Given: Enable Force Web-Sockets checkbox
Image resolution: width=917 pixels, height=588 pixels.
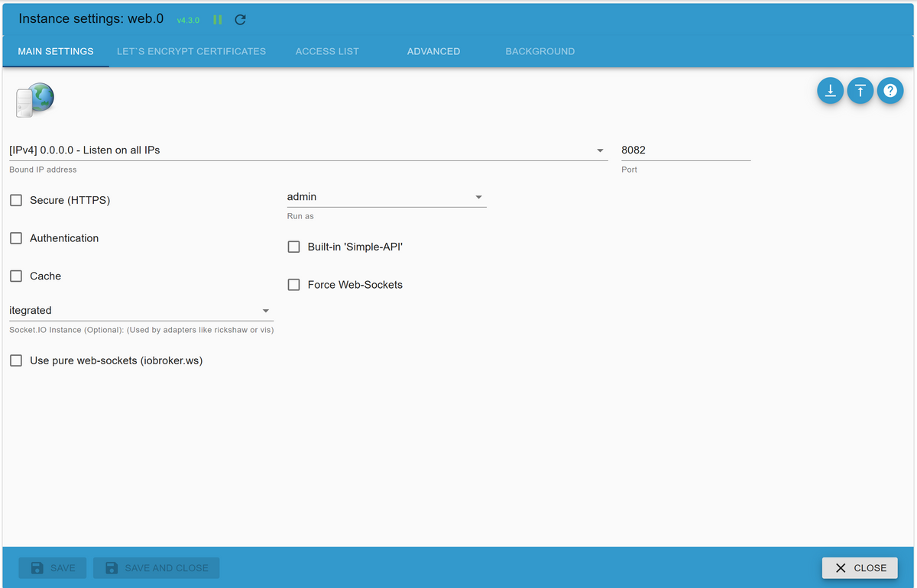Looking at the screenshot, I should (293, 285).
